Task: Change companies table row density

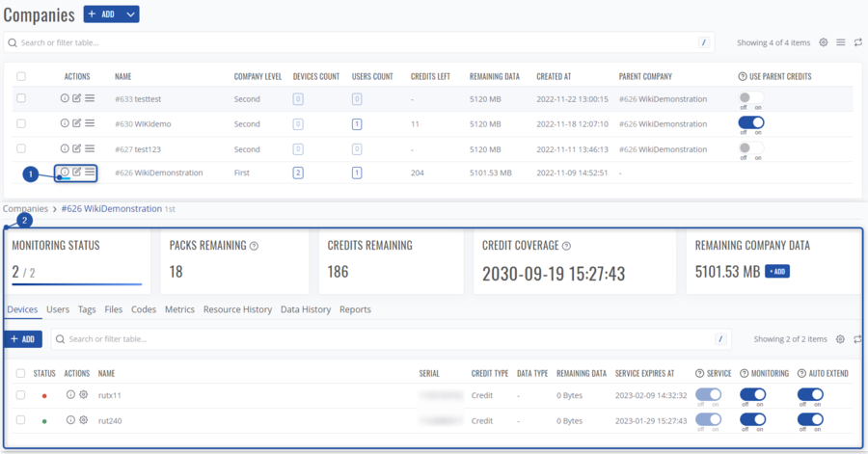Action: (x=841, y=42)
